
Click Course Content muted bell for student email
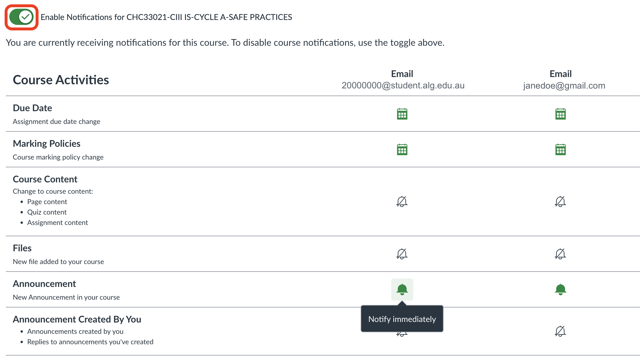tap(402, 202)
